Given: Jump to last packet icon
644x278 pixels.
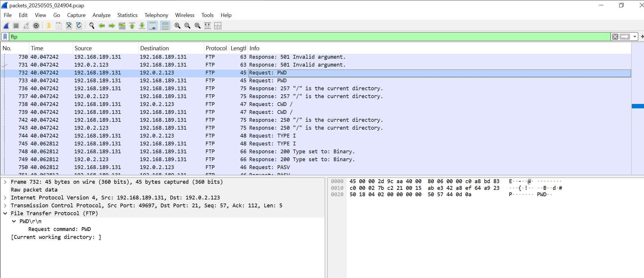Looking at the screenshot, I should pyautogui.click(x=142, y=26).
